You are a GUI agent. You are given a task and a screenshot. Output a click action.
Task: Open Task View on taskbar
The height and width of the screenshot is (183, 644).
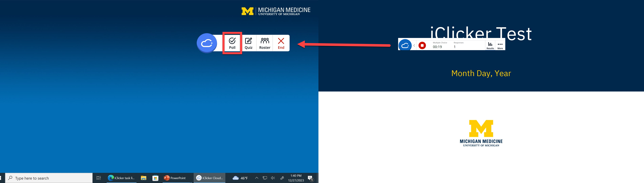(x=99, y=178)
